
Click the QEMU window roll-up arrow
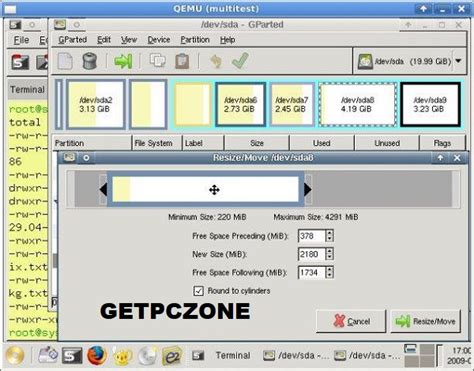[423, 9]
